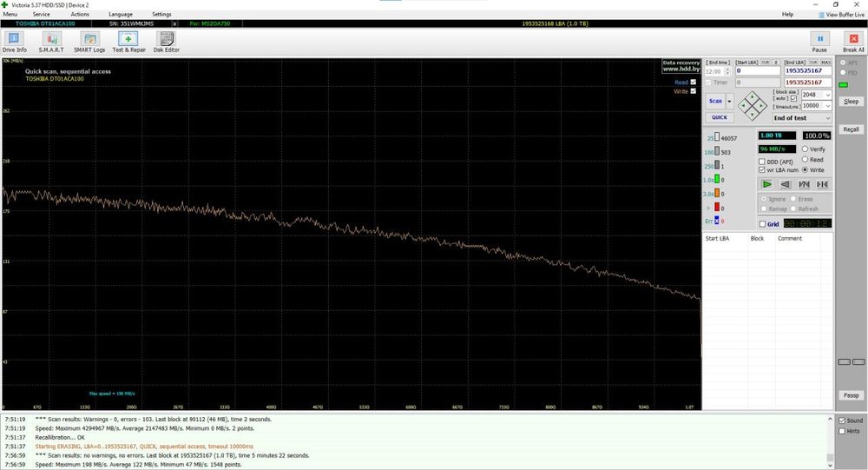Select the Test & Repair tool
The width and height of the screenshot is (868, 470).
128,42
